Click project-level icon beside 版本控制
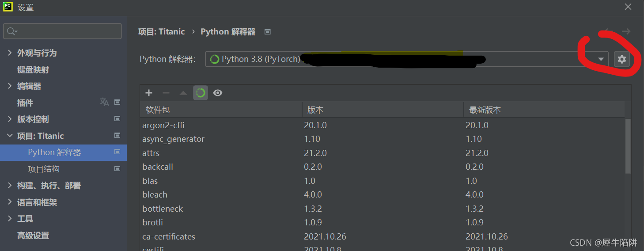Image resolution: width=644 pixels, height=251 pixels. click(117, 118)
